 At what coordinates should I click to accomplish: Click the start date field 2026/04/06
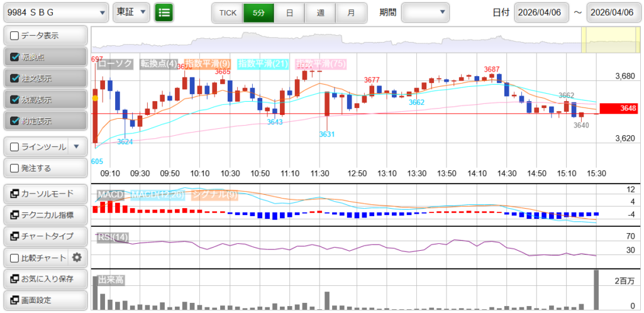tap(541, 12)
